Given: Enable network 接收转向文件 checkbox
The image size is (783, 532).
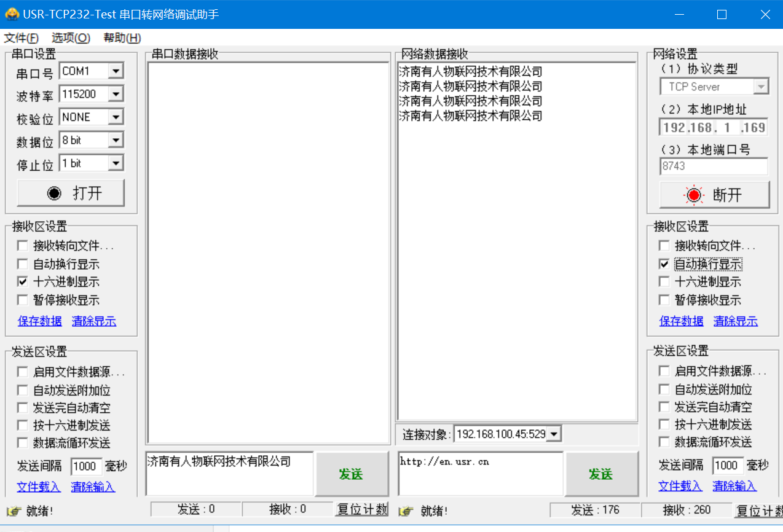Looking at the screenshot, I should point(664,246).
